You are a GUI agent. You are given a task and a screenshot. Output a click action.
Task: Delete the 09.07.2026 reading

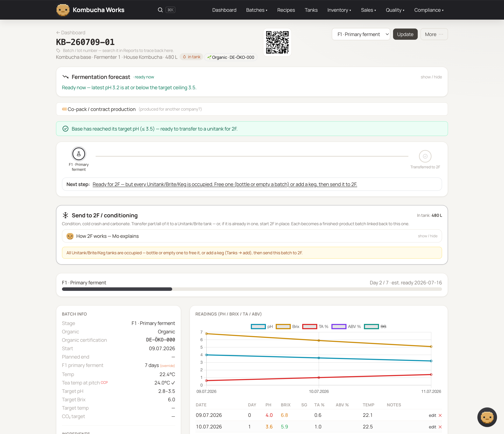pyautogui.click(x=440, y=415)
